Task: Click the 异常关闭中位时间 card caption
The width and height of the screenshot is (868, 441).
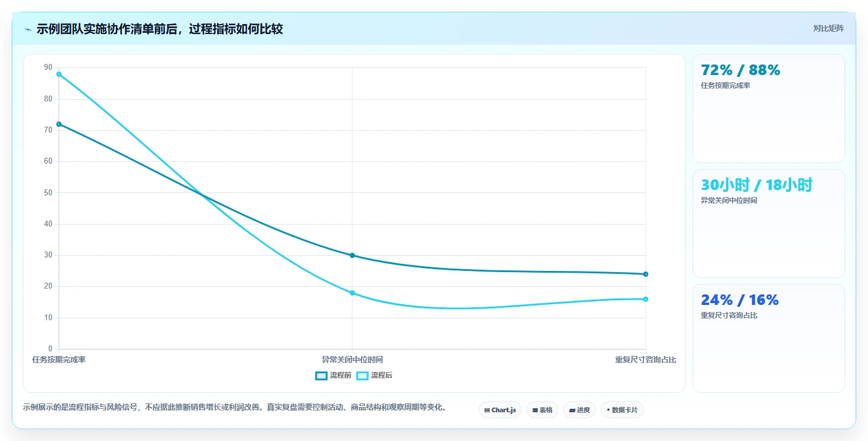Action: pyautogui.click(x=729, y=201)
